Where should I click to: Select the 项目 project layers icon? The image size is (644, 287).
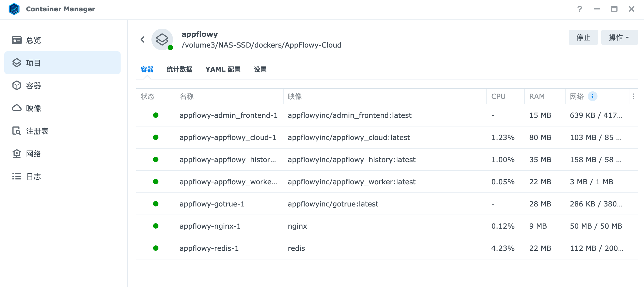click(x=17, y=63)
